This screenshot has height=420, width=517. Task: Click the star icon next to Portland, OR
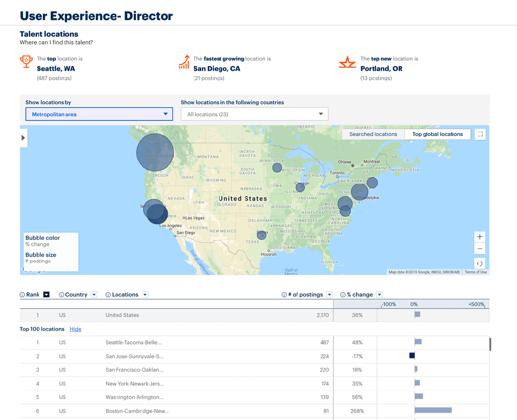[347, 61]
